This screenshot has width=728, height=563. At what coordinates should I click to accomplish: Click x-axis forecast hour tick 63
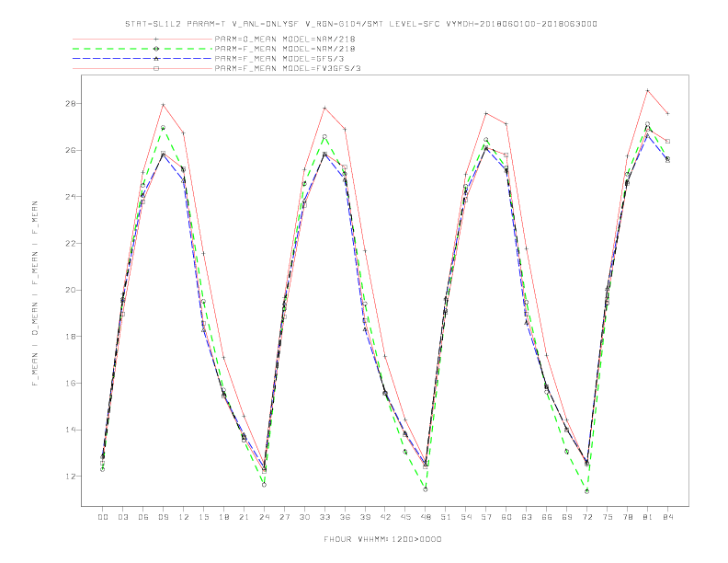(527, 517)
